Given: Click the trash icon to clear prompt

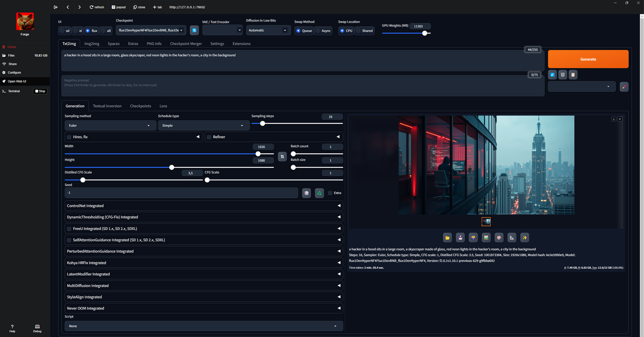Looking at the screenshot, I should coord(562,75).
